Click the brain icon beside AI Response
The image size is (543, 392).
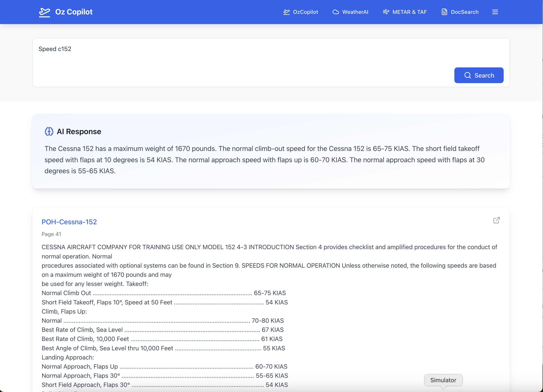tap(49, 131)
